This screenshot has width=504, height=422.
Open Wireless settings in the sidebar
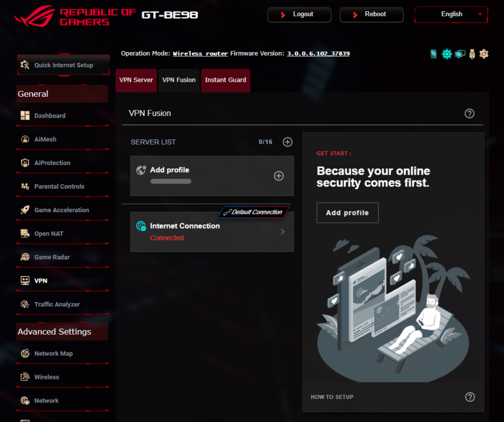click(x=62, y=377)
